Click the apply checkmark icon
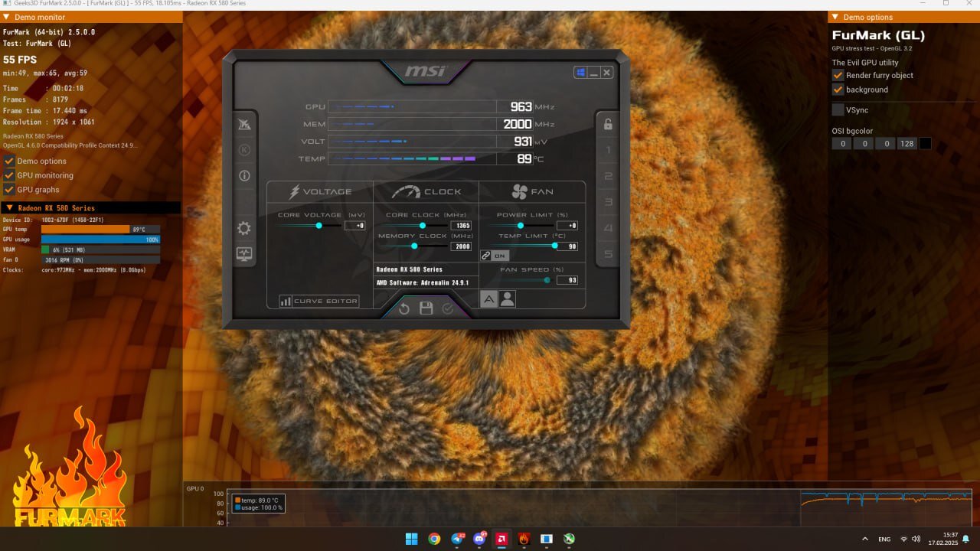This screenshot has width=980, height=551. (448, 308)
